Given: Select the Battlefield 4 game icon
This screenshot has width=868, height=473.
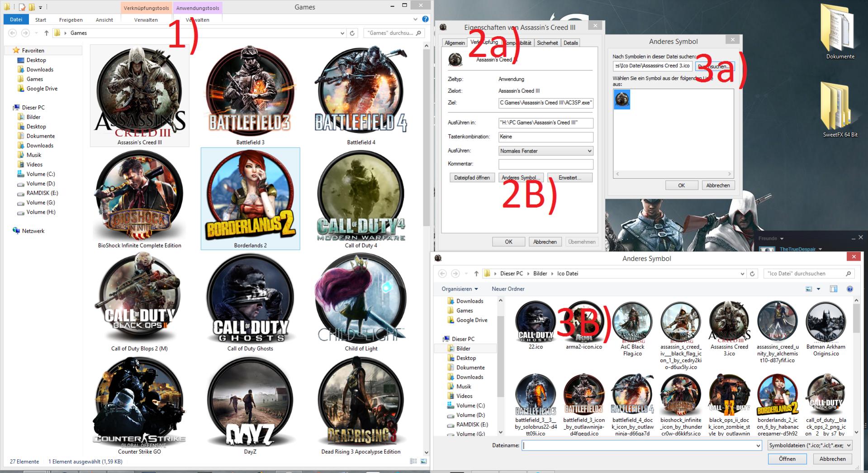Looking at the screenshot, I should coord(361,96).
